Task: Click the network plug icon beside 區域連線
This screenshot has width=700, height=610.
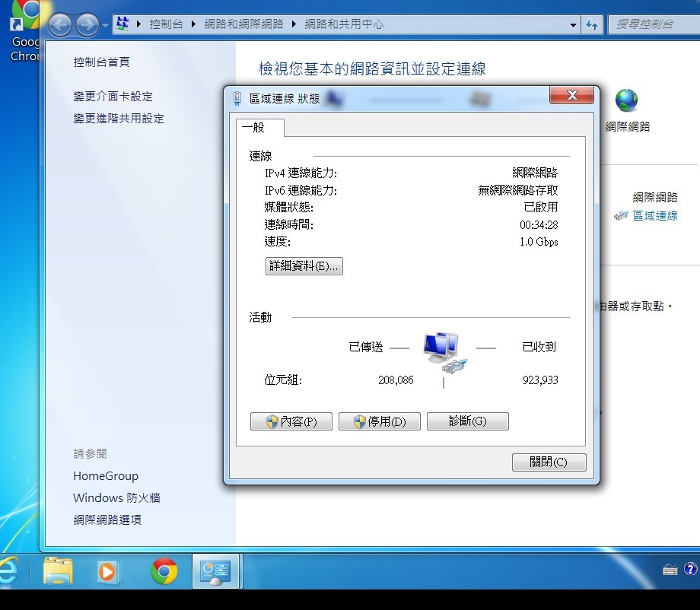Action: pyautogui.click(x=621, y=216)
